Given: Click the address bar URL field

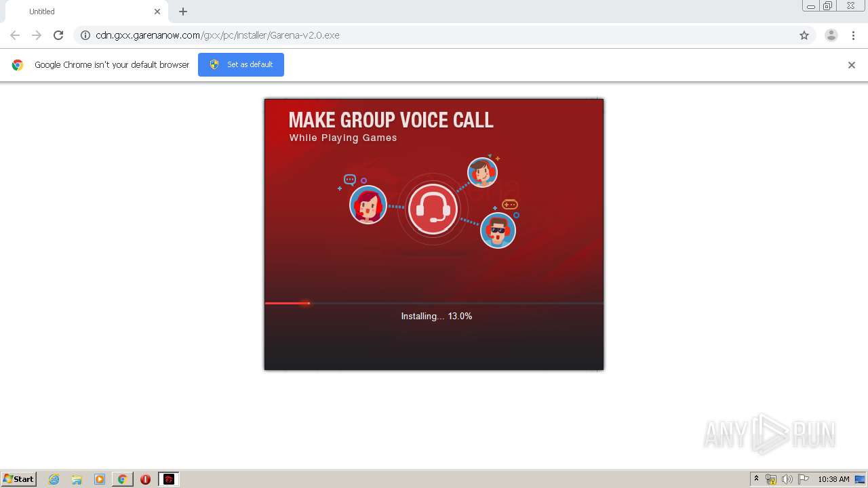Looking at the screenshot, I should (444, 35).
